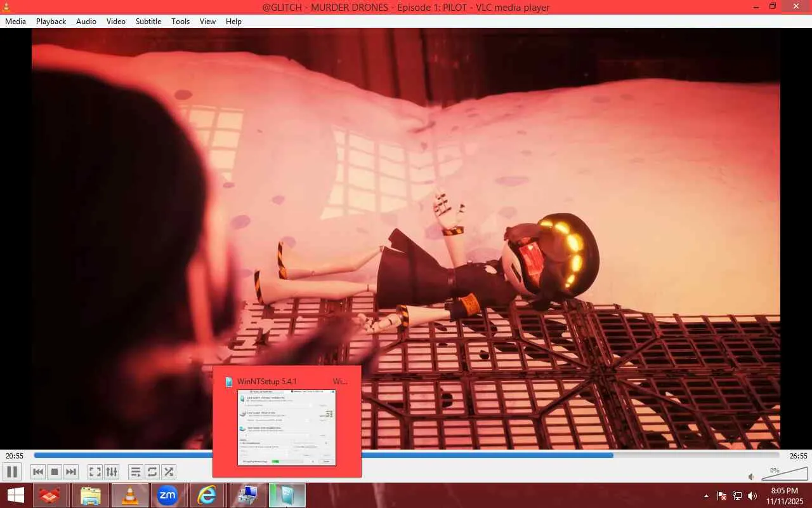The height and width of the screenshot is (508, 812).
Task: Click the video display area
Action: (x=406, y=238)
